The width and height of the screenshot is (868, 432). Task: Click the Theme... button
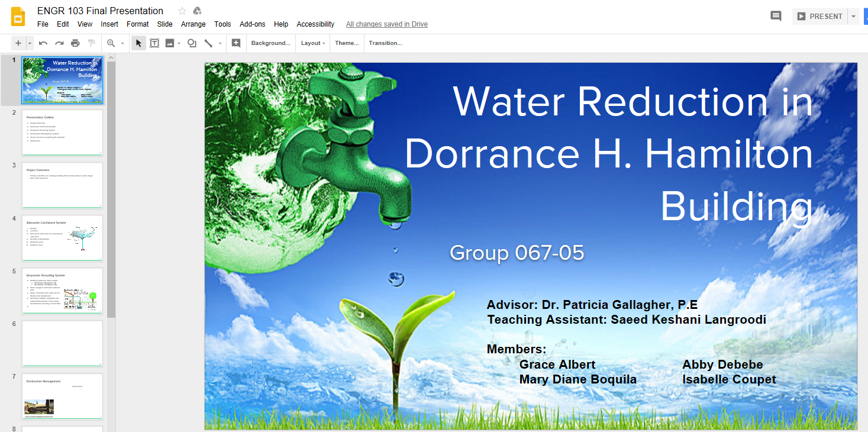click(x=347, y=43)
